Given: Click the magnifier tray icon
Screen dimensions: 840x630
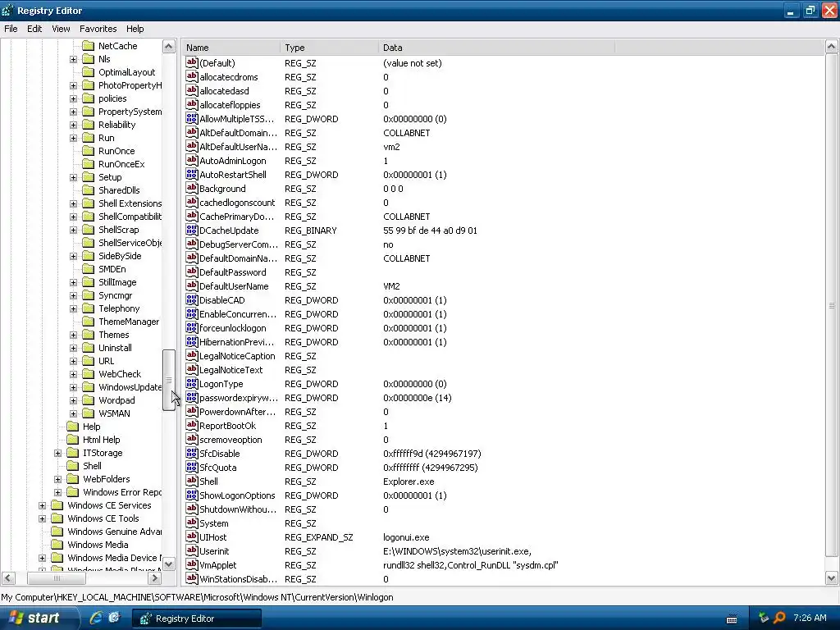Looking at the screenshot, I should click(779, 618).
